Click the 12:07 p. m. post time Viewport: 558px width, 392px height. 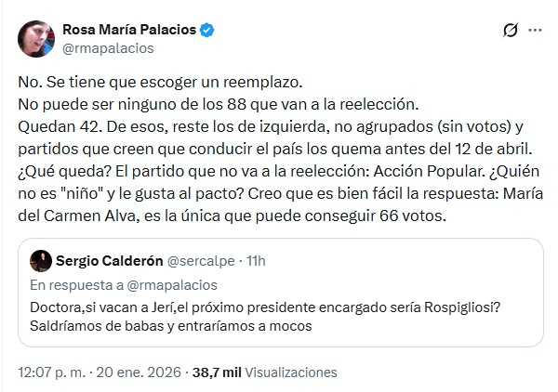(x=52, y=372)
